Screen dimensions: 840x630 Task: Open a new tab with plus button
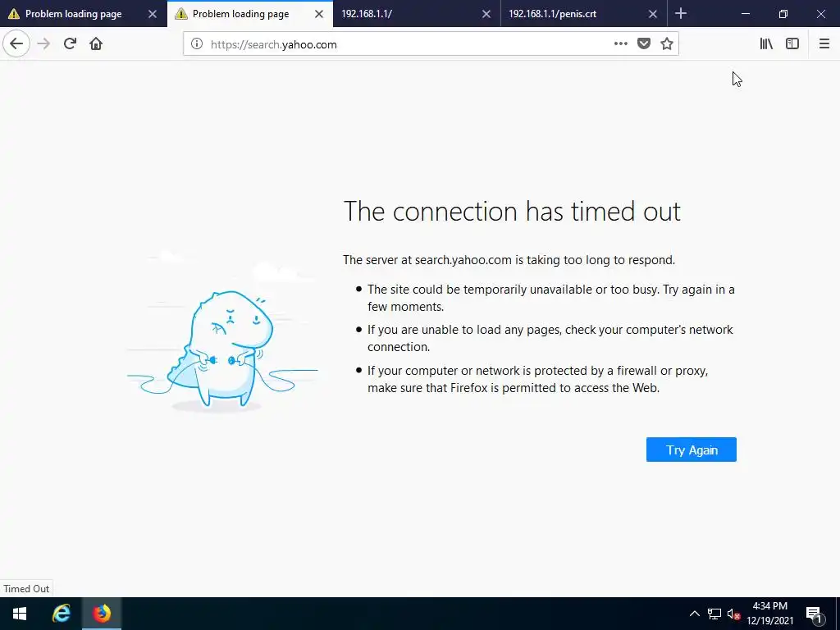[681, 13]
